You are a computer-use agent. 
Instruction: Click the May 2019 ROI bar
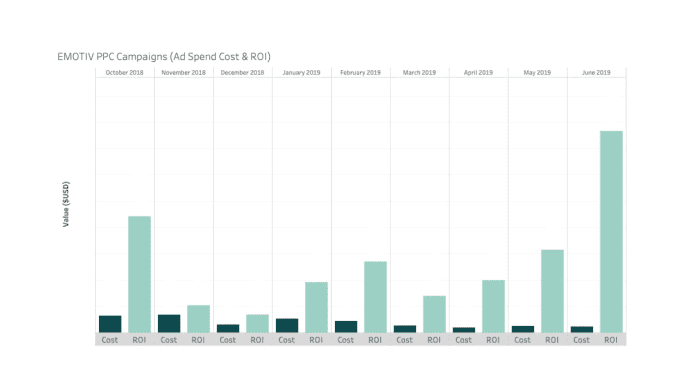click(x=552, y=291)
